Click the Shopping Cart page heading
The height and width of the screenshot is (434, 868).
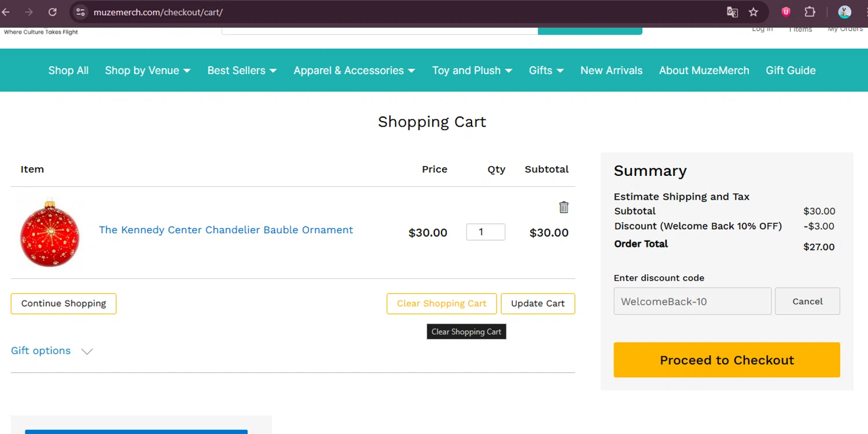point(432,122)
